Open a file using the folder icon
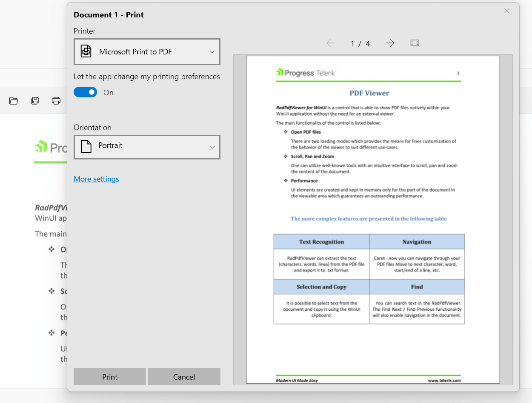The image size is (532, 403). (x=14, y=100)
